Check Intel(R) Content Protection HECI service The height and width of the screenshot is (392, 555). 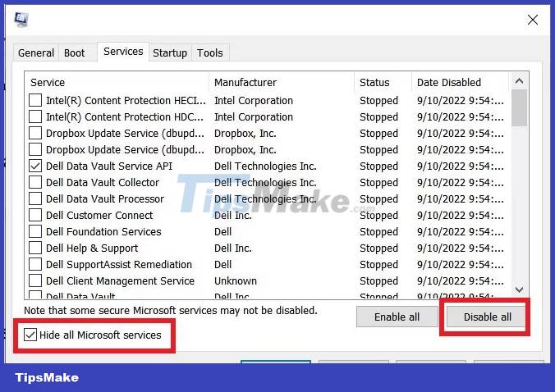35,100
